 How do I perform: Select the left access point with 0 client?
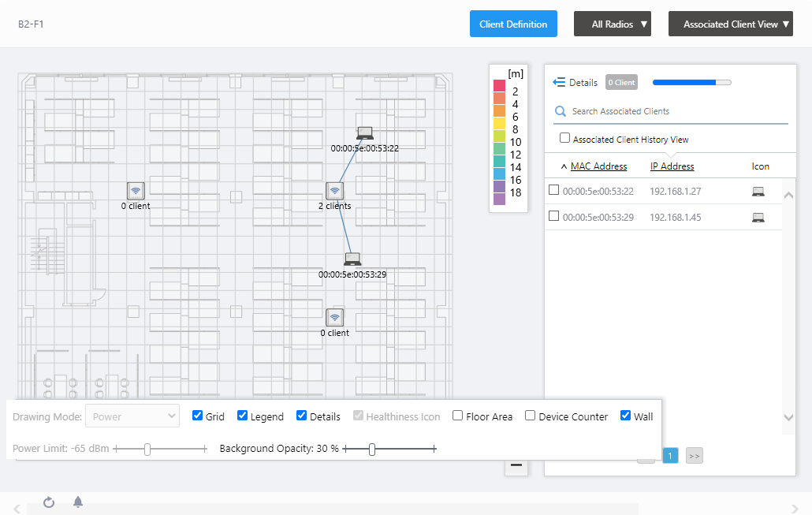coord(136,191)
